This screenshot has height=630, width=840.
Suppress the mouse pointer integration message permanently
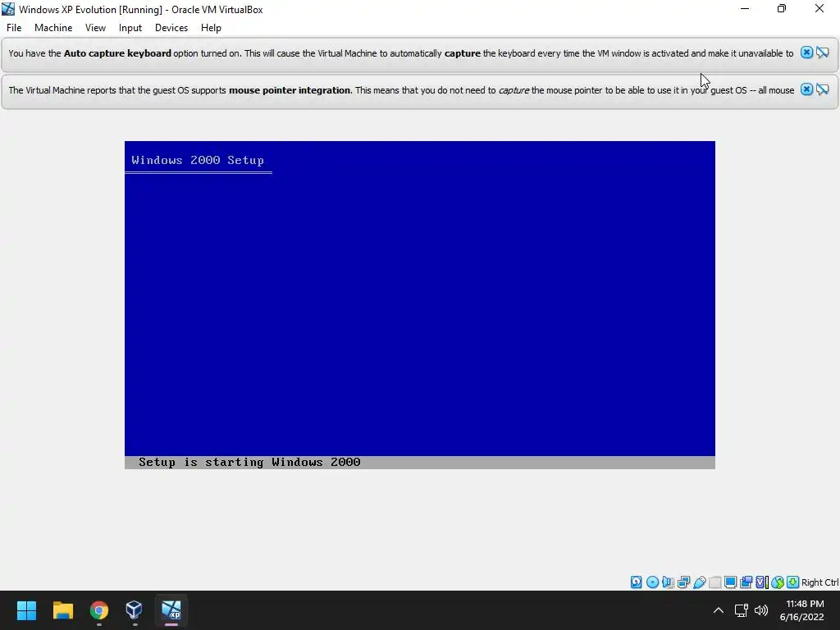(822, 89)
